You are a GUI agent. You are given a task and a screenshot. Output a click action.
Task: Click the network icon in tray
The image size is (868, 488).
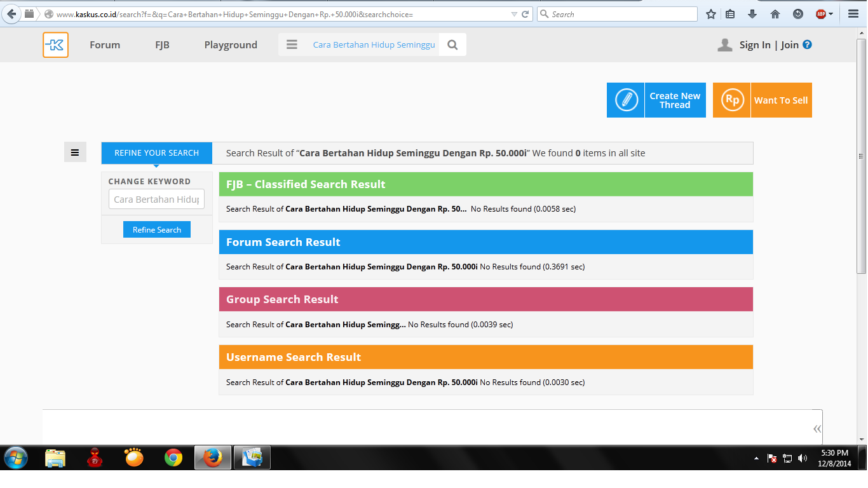(787, 458)
